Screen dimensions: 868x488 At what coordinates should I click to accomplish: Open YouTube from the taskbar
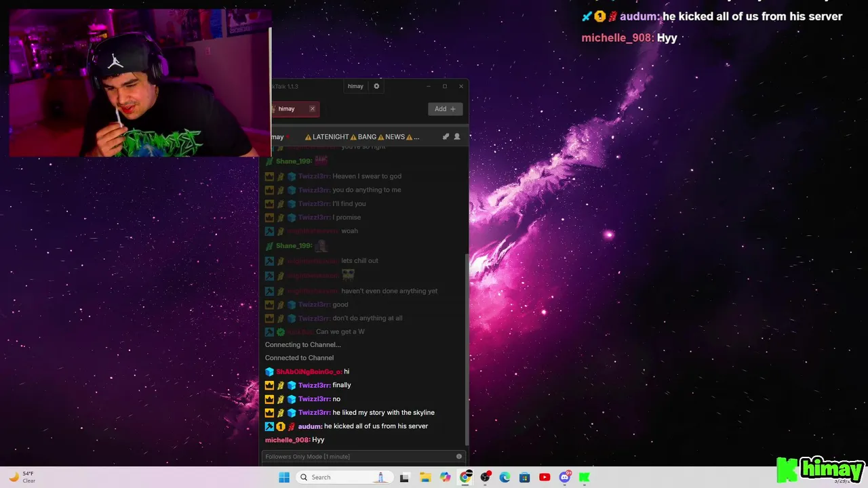click(x=545, y=477)
